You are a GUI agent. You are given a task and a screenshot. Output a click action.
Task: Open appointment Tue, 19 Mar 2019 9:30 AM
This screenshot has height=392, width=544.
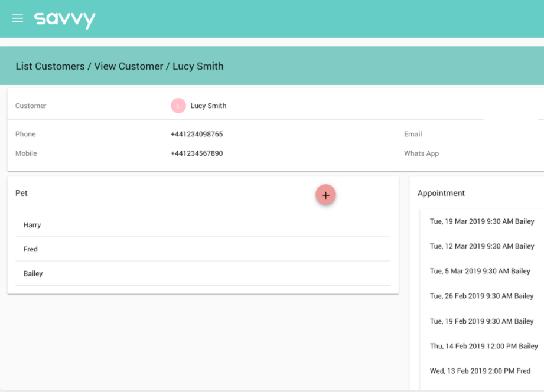coord(482,221)
